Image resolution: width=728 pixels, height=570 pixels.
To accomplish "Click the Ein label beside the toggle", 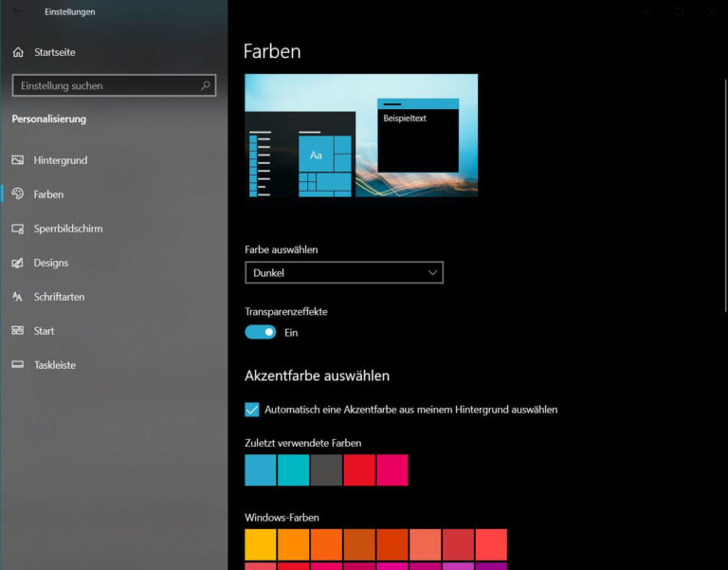I will (291, 333).
